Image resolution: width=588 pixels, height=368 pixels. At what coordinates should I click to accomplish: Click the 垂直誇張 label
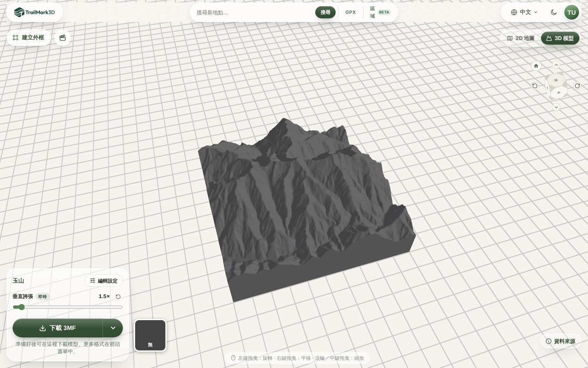pyautogui.click(x=23, y=296)
